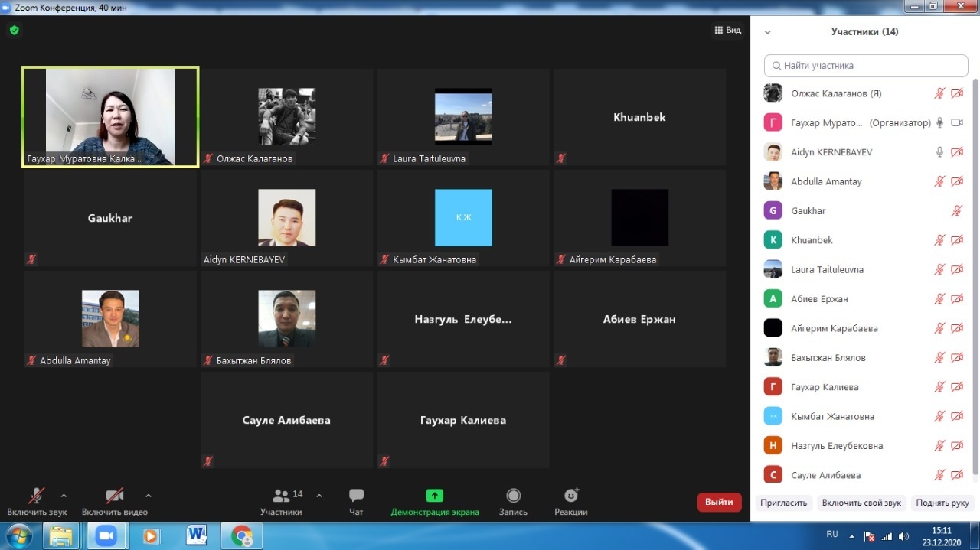Open the Реакции reactions icon
This screenshot has width=980, height=550.
tap(571, 496)
